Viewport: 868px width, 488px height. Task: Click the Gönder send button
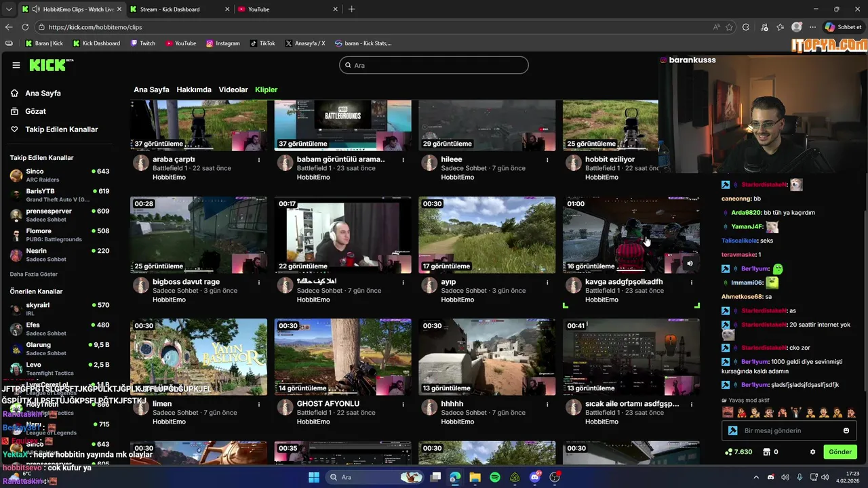pyautogui.click(x=840, y=452)
